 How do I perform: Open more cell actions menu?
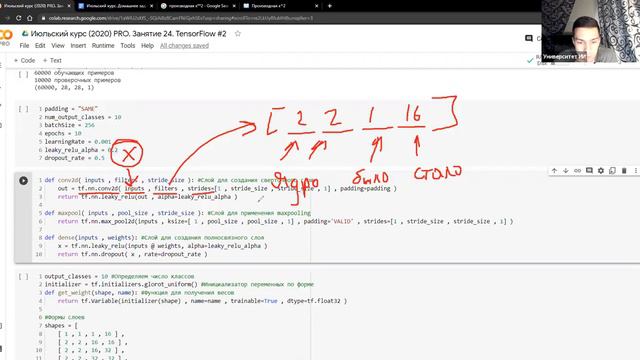coord(636,171)
